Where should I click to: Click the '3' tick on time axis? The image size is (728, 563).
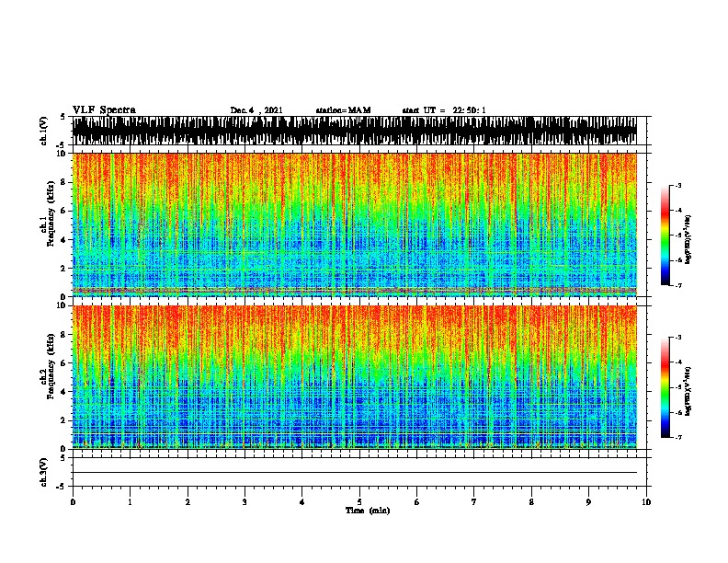click(x=245, y=502)
